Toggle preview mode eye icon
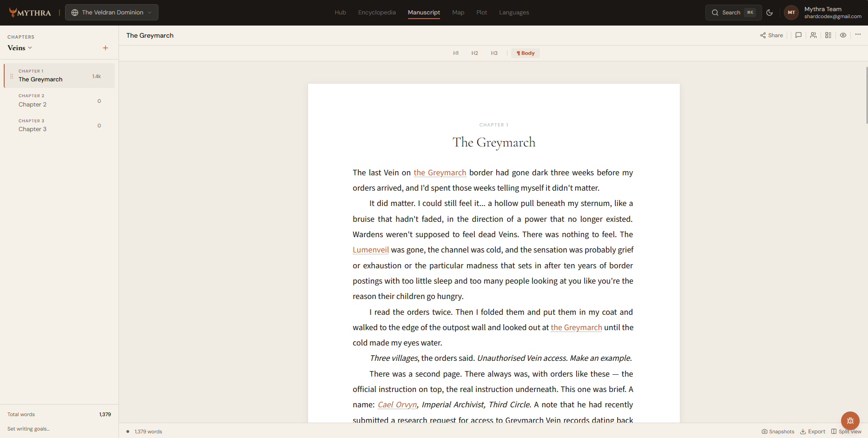Image resolution: width=868 pixels, height=438 pixels. pyautogui.click(x=843, y=35)
